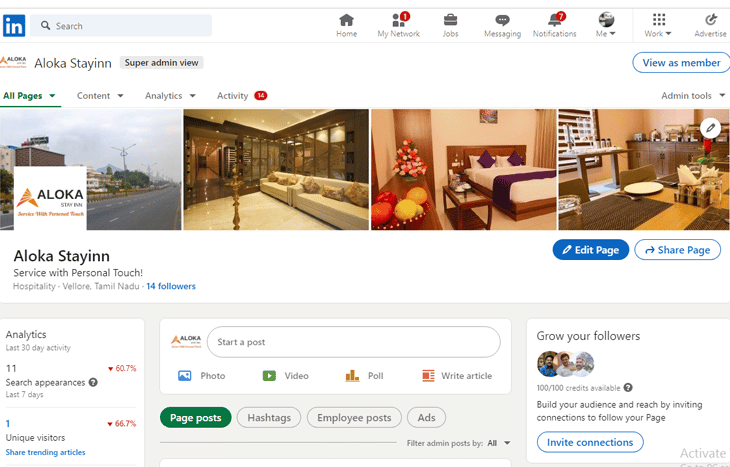Open the All Pages dropdown tab
Viewport: 730px width, 467px height.
click(29, 96)
